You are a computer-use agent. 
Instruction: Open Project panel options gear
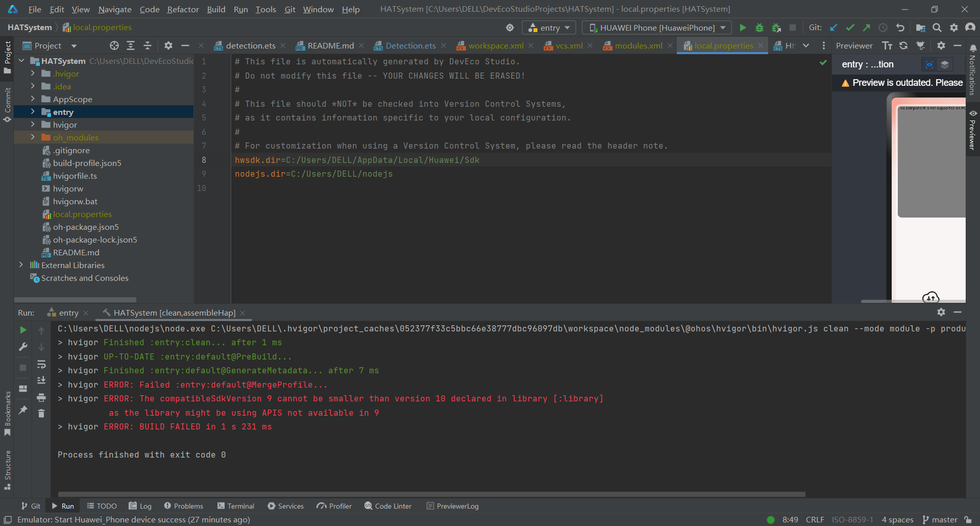(x=168, y=45)
